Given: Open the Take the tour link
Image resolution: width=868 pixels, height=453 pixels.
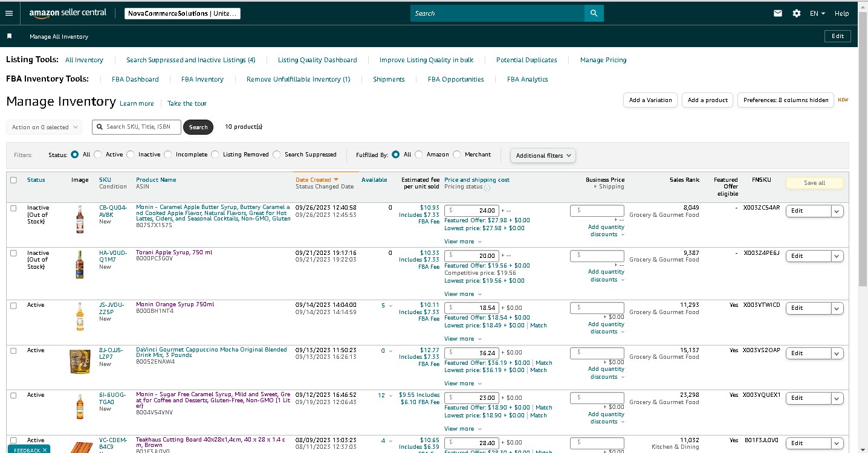Looking at the screenshot, I should pyautogui.click(x=187, y=103).
